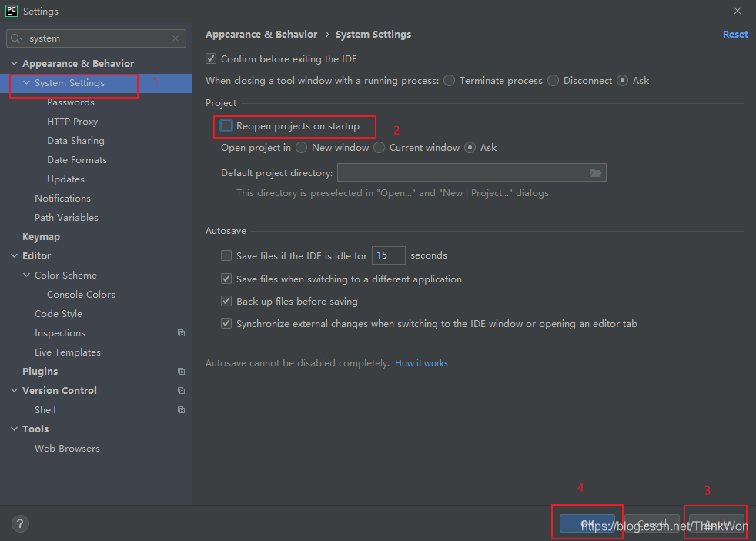Click the copy icon next to Inspections

point(181,333)
